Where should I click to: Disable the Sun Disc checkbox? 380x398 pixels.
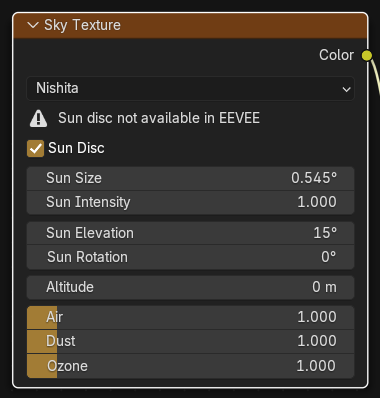[35, 148]
